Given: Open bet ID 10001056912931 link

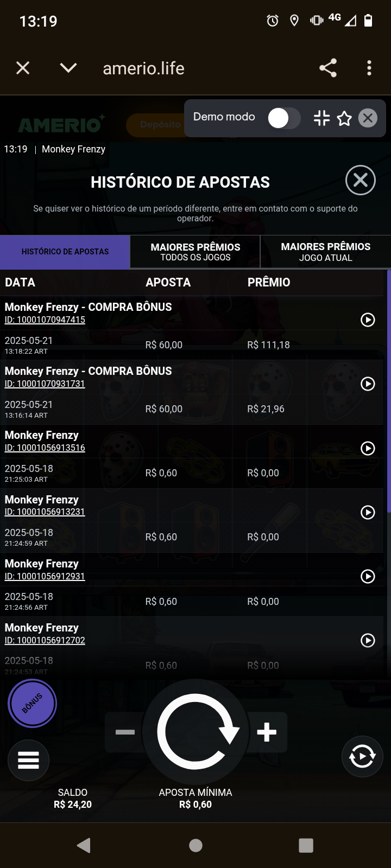Looking at the screenshot, I should coord(45,577).
